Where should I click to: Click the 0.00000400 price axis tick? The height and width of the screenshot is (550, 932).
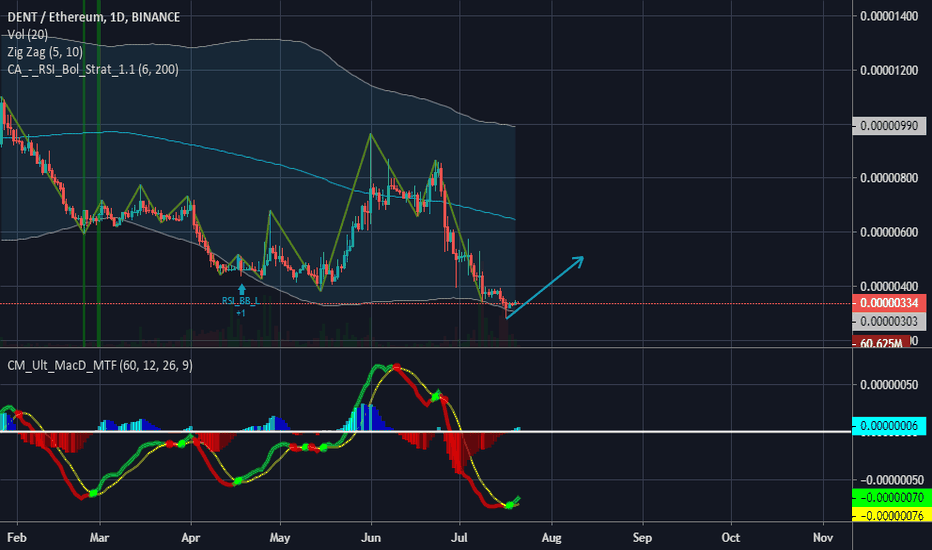[889, 287]
